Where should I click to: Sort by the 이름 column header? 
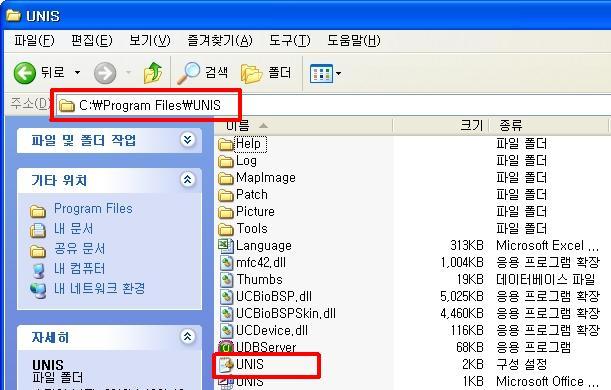click(x=304, y=125)
